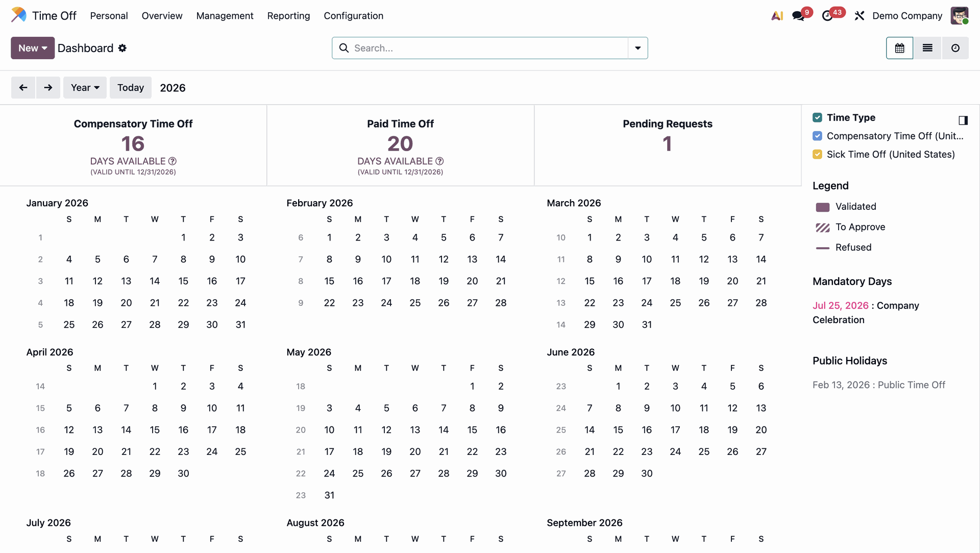Go to previous year arrow
This screenshot has height=553, width=980.
(23, 88)
